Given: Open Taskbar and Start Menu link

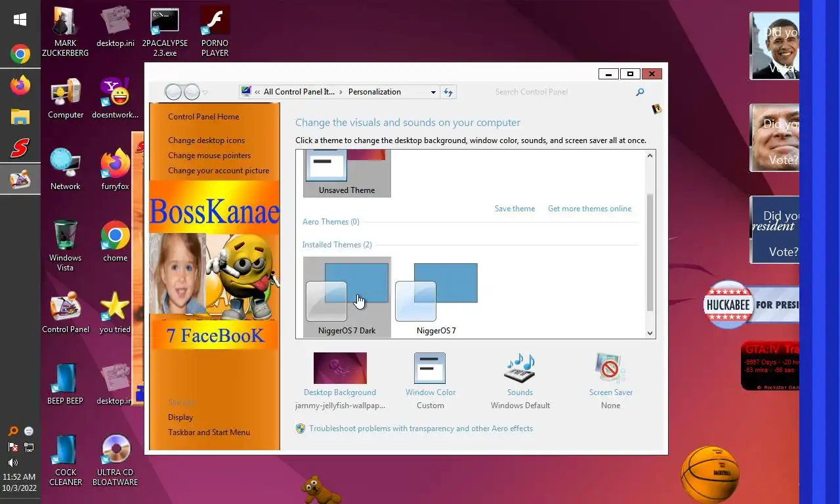Looking at the screenshot, I should click(x=209, y=432).
